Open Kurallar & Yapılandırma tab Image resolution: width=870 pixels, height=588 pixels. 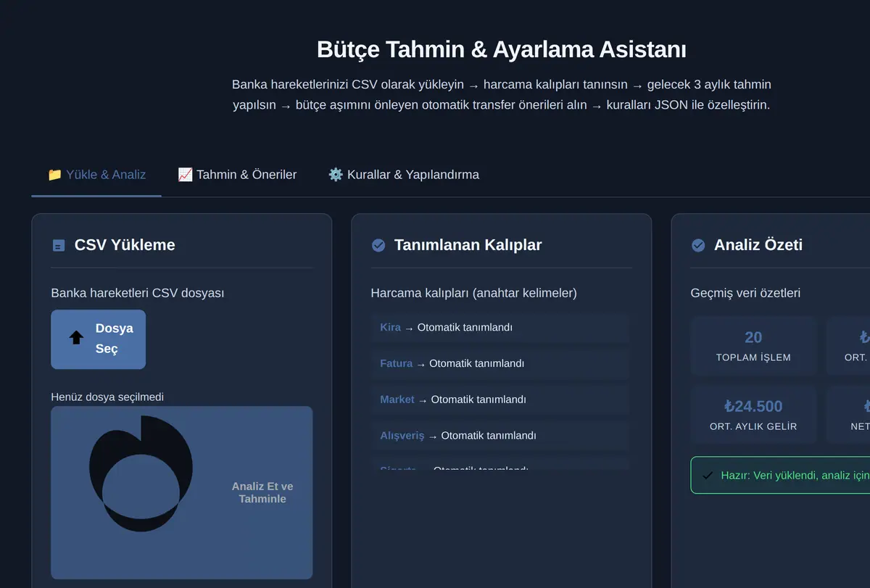[403, 175]
